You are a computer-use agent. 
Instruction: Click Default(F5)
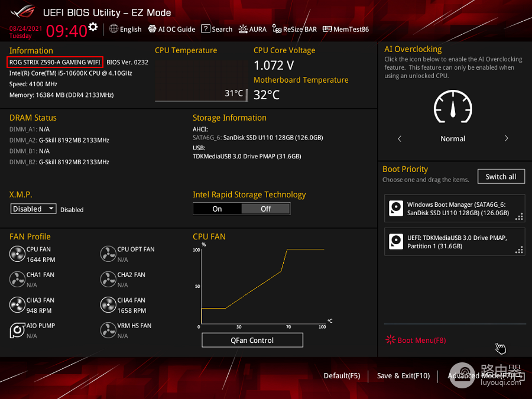[x=342, y=375]
